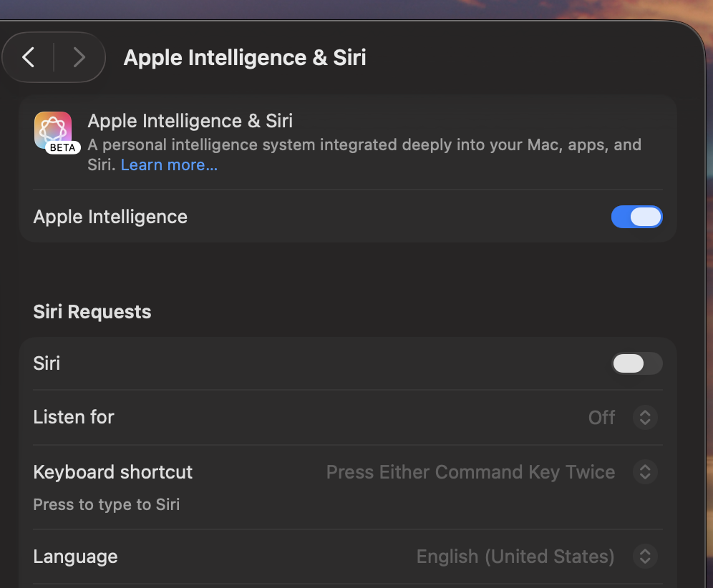The height and width of the screenshot is (588, 713).
Task: Open the Learn more link
Action: (169, 165)
